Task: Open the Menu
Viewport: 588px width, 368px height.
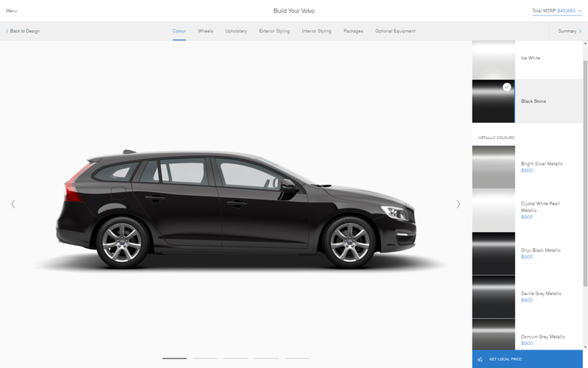Action: (x=11, y=11)
